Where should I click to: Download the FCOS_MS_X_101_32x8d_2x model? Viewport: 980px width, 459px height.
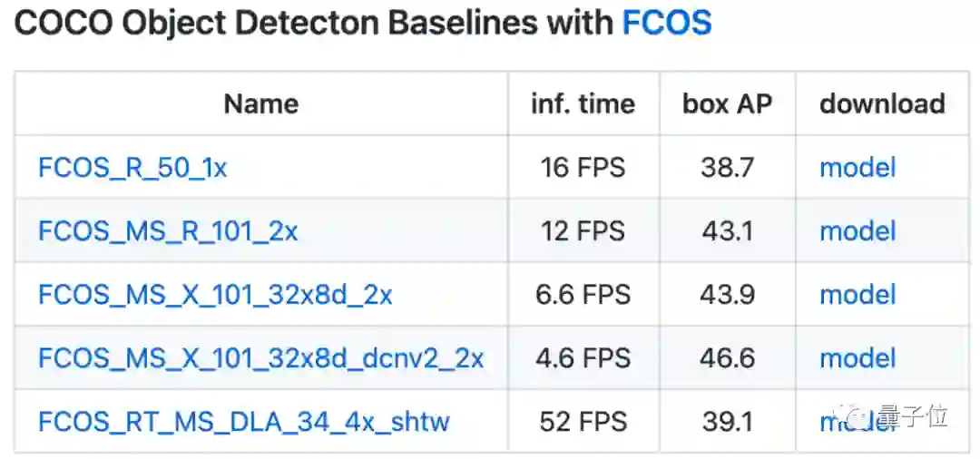(857, 295)
